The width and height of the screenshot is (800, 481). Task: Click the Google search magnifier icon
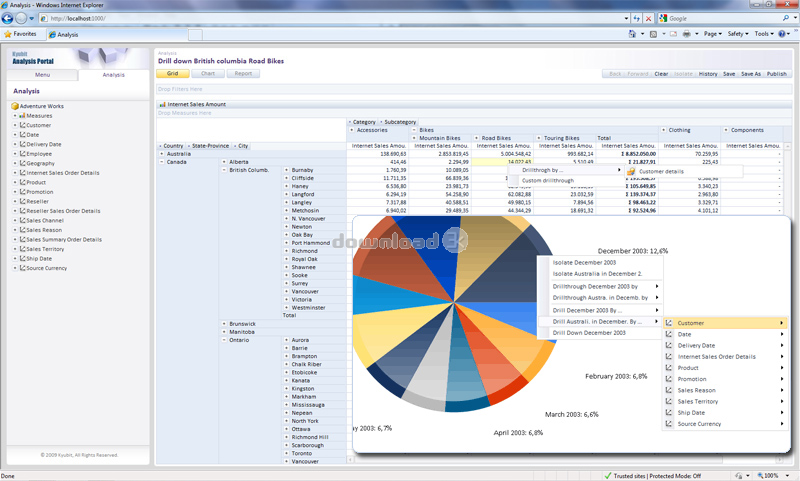click(x=786, y=18)
